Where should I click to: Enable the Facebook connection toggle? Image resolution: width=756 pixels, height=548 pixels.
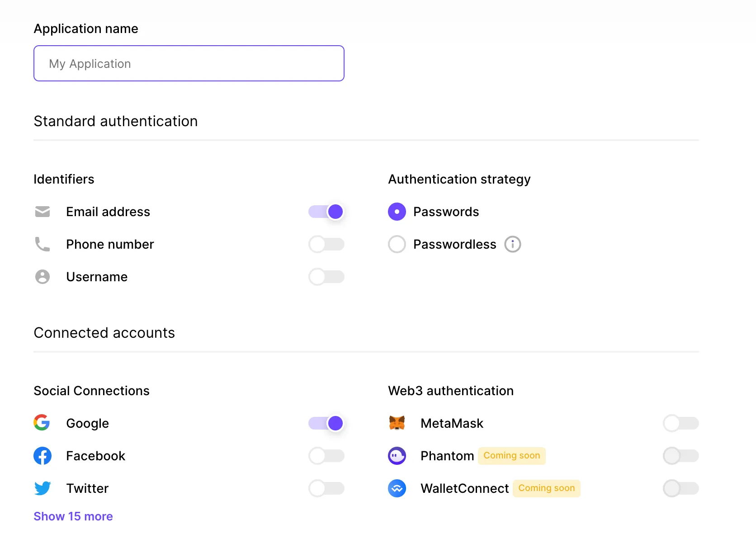pos(326,456)
